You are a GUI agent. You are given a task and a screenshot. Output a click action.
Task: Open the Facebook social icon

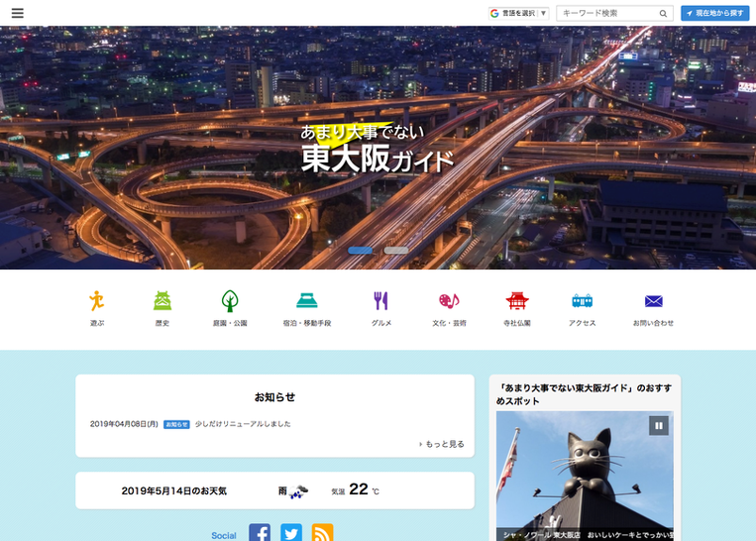(x=260, y=533)
